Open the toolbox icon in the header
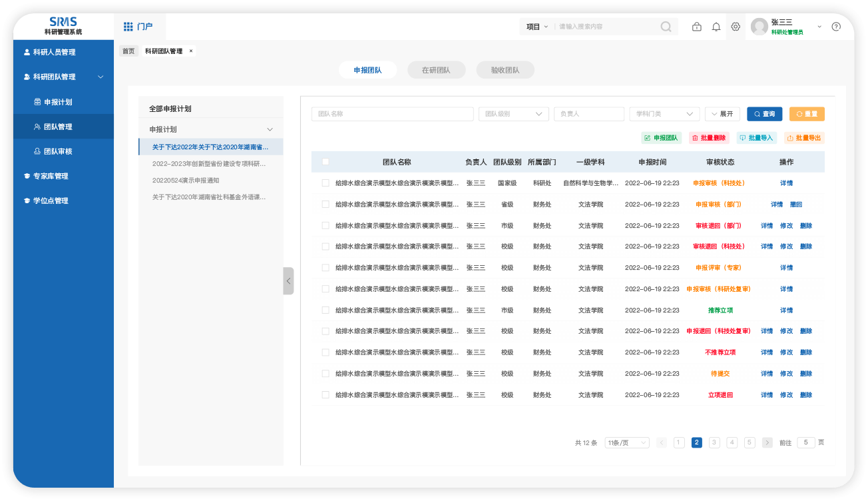Image resolution: width=868 pixels, height=501 pixels. (x=696, y=27)
